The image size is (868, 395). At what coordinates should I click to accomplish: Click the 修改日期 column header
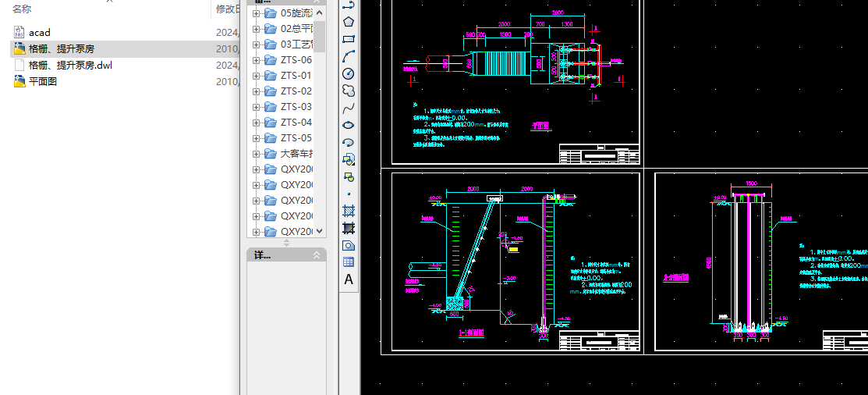click(x=226, y=9)
